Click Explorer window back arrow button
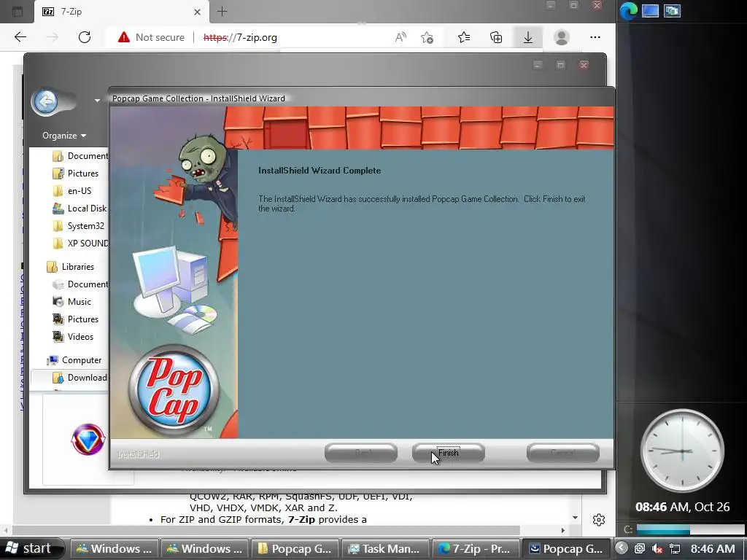Viewport: 747px width, 560px height. [46, 101]
